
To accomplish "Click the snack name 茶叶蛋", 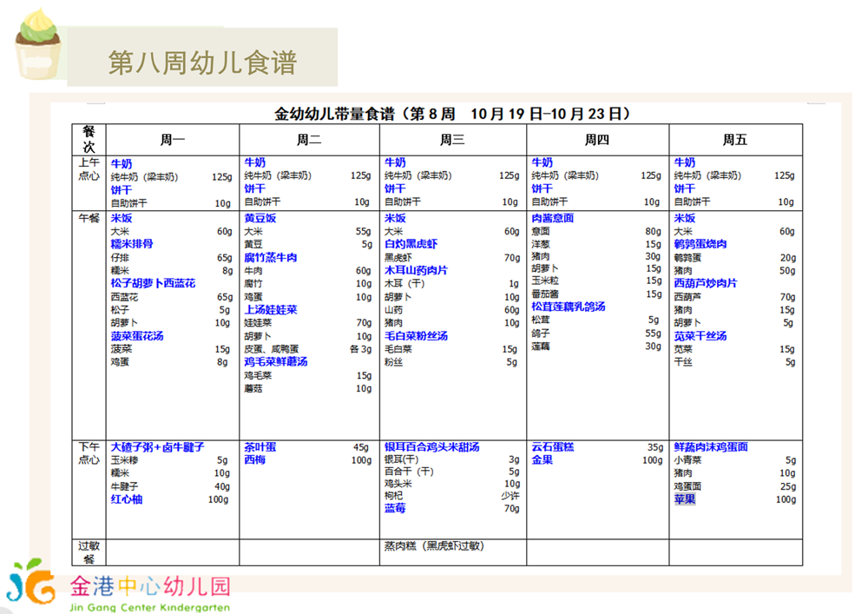I will click(x=260, y=447).
